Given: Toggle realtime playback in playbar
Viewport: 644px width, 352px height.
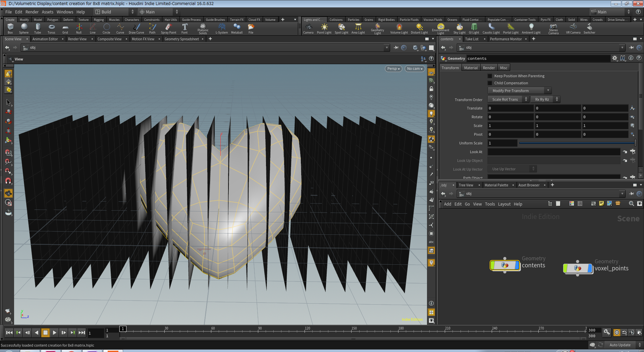Looking at the screenshot, I should 616,333.
